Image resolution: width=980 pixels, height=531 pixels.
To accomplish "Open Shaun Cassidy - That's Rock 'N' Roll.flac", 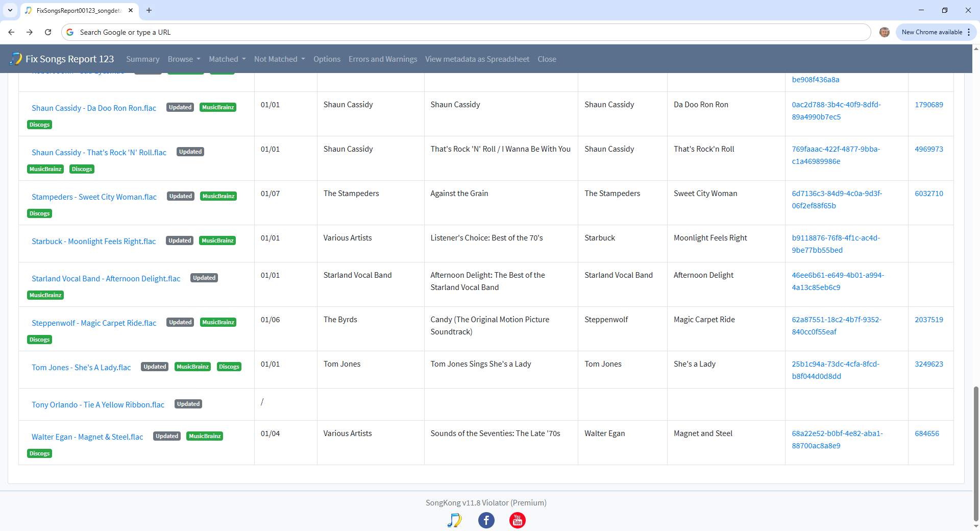I will tap(99, 153).
